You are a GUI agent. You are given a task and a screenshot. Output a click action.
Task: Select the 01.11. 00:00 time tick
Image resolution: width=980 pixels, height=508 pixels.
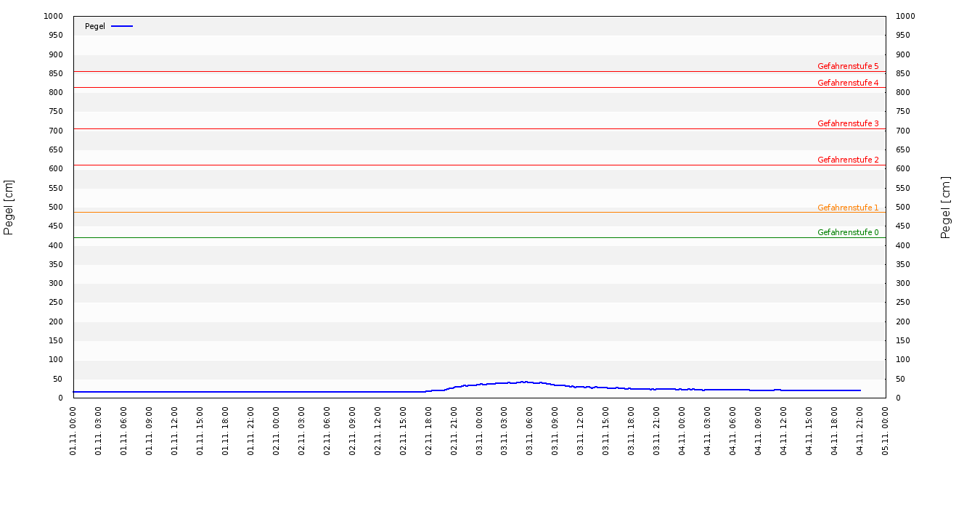point(73,430)
